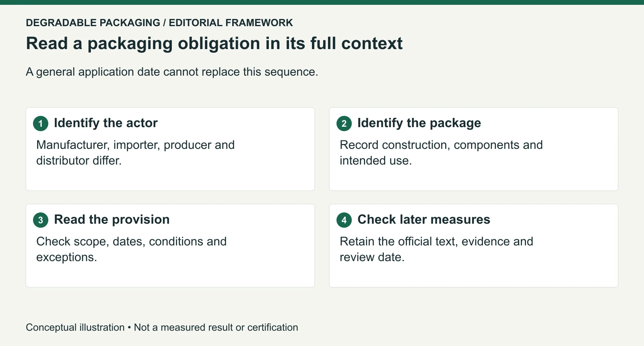Select the 'Identify the actor' heading

pos(106,123)
